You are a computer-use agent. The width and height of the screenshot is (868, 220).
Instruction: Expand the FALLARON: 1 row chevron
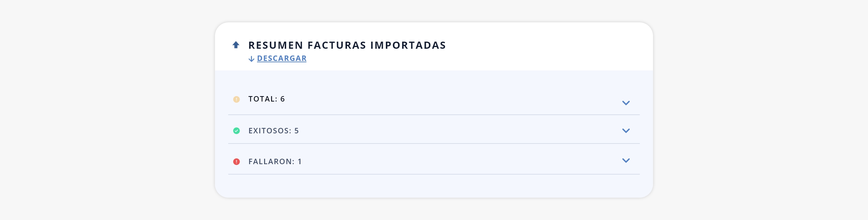(x=626, y=160)
